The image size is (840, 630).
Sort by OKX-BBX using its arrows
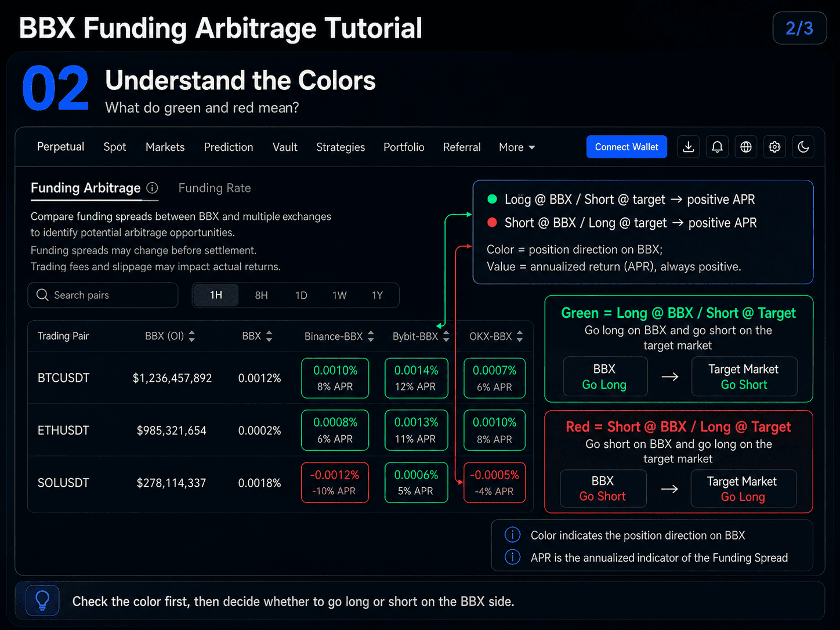tap(520, 336)
